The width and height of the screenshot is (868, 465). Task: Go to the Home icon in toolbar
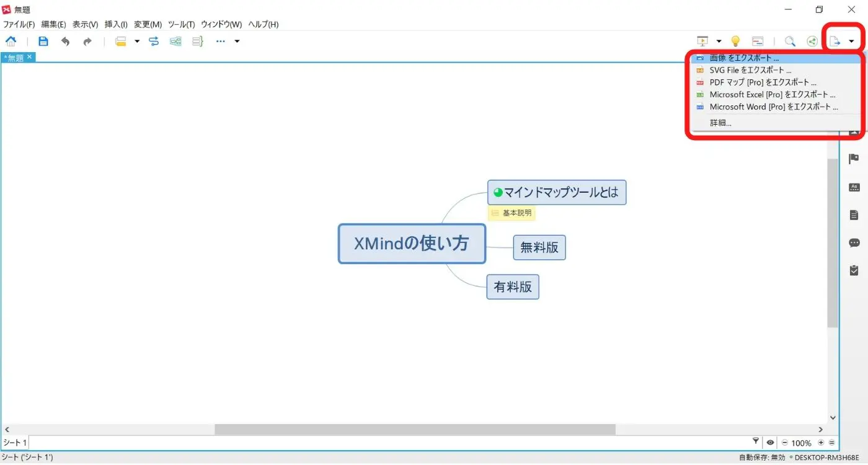tap(11, 42)
